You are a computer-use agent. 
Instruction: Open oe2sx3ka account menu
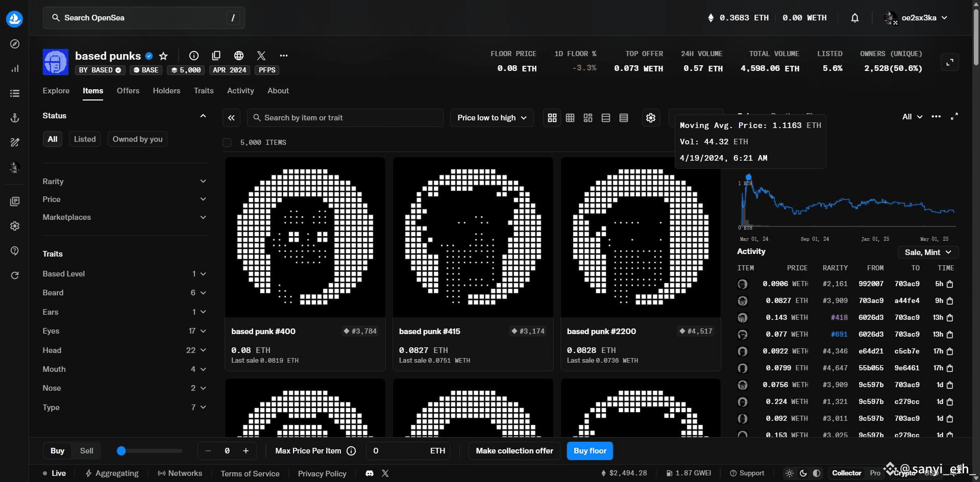pos(917,18)
